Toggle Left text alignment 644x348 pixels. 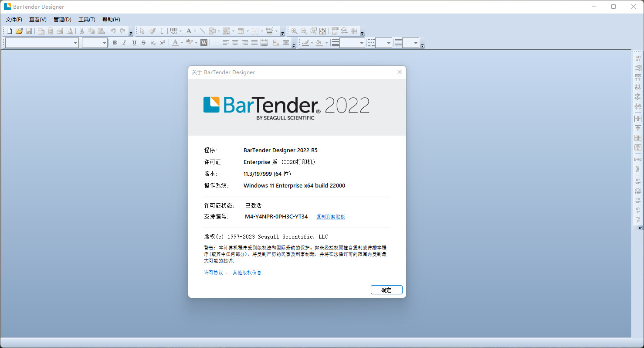[225, 43]
